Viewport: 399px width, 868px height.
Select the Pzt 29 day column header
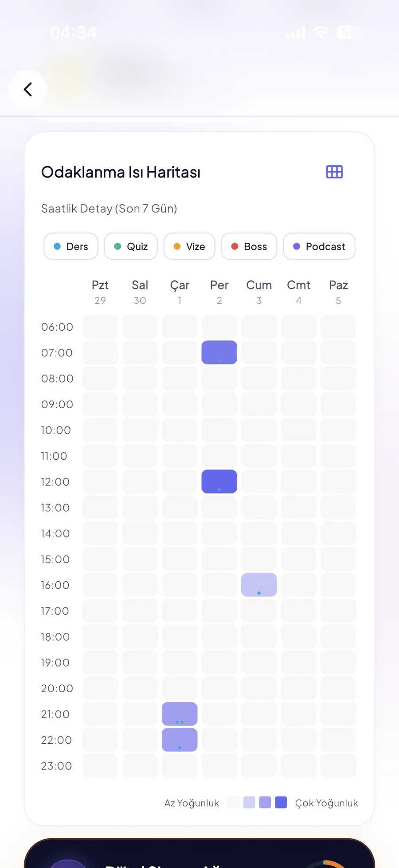(x=100, y=292)
